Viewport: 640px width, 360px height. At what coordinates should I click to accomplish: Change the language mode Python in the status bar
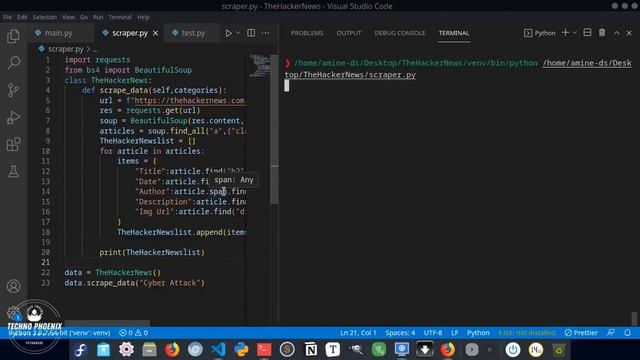[x=478, y=333]
